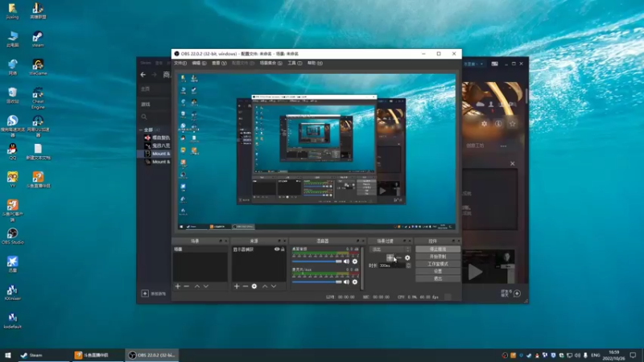Toggle visibility eye of display capture source
The image size is (644, 362).
[277, 249]
